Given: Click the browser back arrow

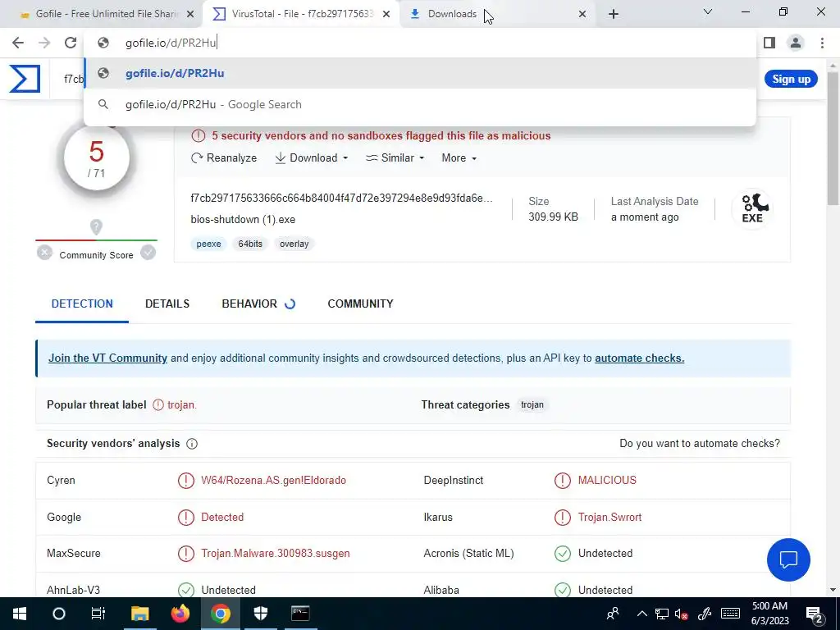Looking at the screenshot, I should tap(18, 43).
